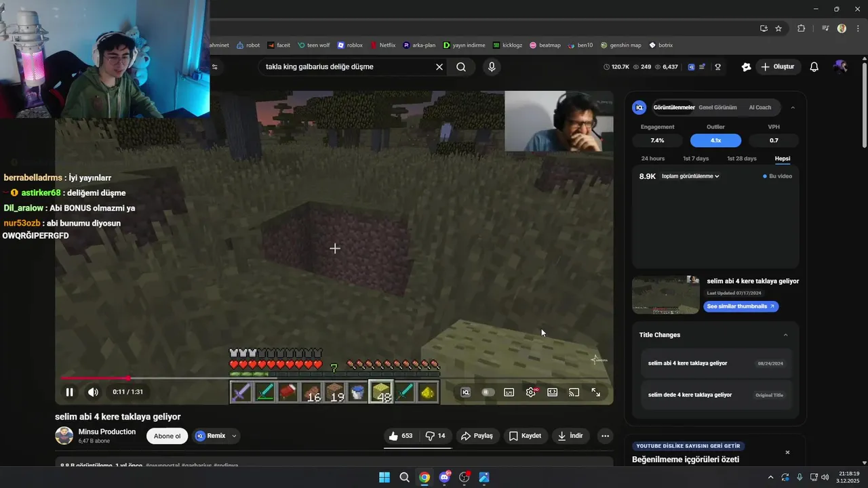The image size is (868, 488).
Task: Click the vidIQ logo in header
Action: click(x=691, y=66)
